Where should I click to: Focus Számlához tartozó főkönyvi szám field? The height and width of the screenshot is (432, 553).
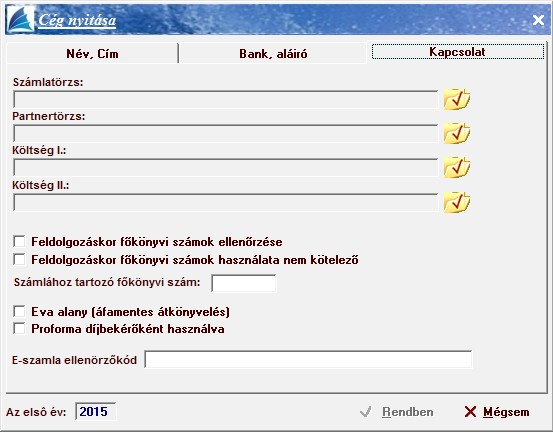pyautogui.click(x=244, y=283)
